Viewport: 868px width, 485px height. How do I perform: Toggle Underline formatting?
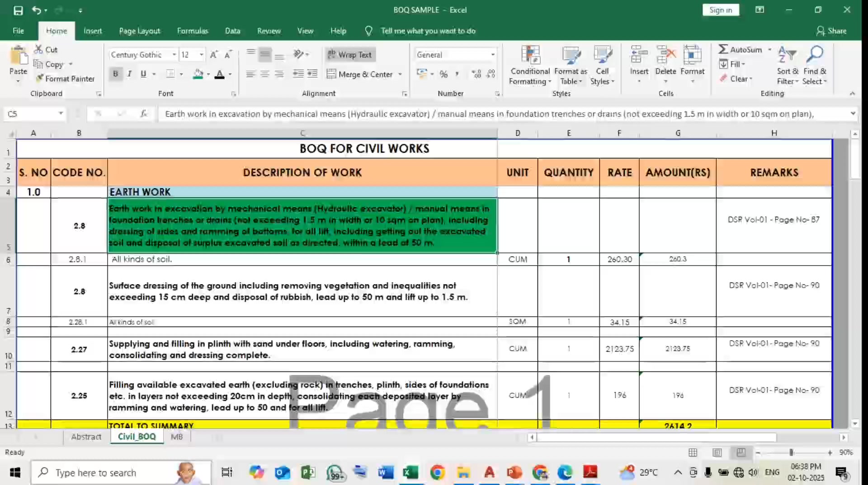143,74
